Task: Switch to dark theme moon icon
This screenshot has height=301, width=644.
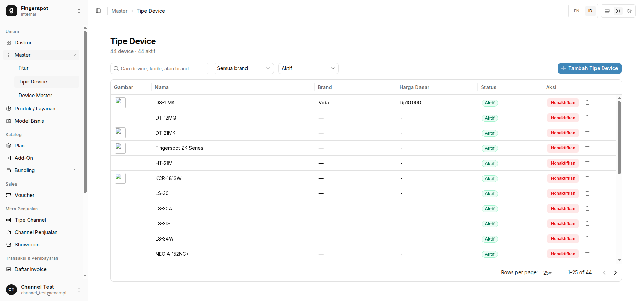Action: (629, 11)
